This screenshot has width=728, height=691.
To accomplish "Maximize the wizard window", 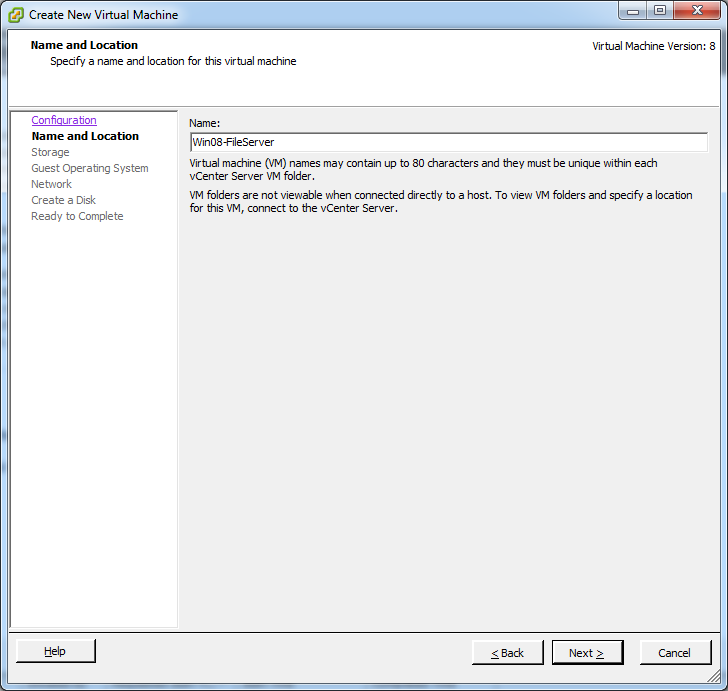I will coord(659,11).
